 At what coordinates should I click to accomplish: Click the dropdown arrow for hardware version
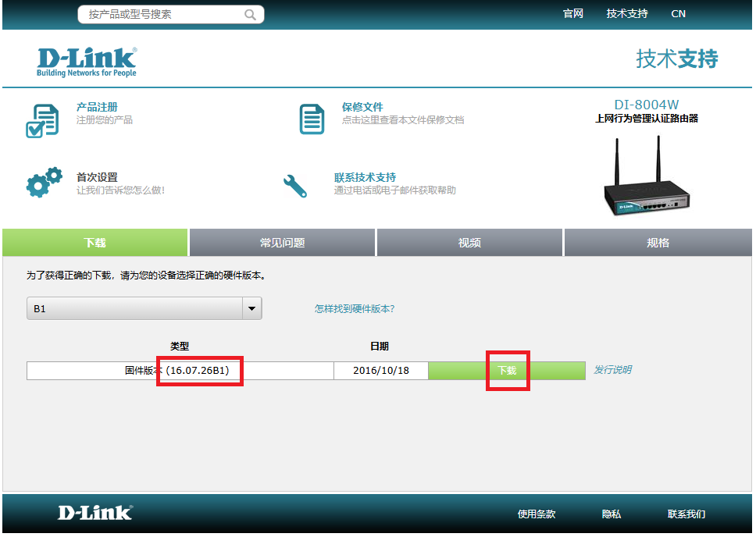251,308
